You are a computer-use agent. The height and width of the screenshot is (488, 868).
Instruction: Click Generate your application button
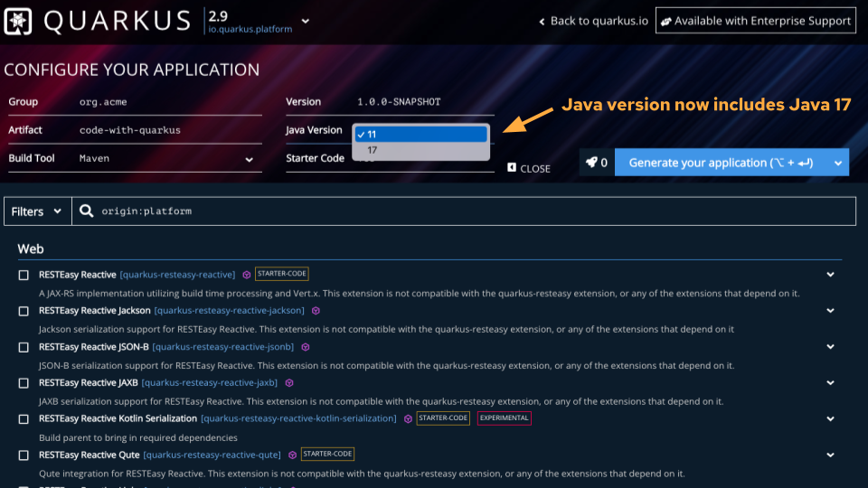[x=722, y=163]
